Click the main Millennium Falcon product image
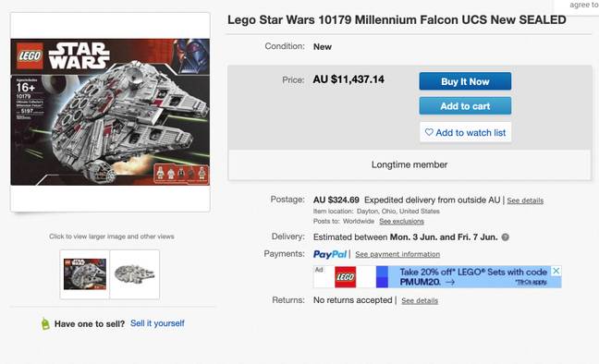The image size is (599, 364). click(110, 112)
